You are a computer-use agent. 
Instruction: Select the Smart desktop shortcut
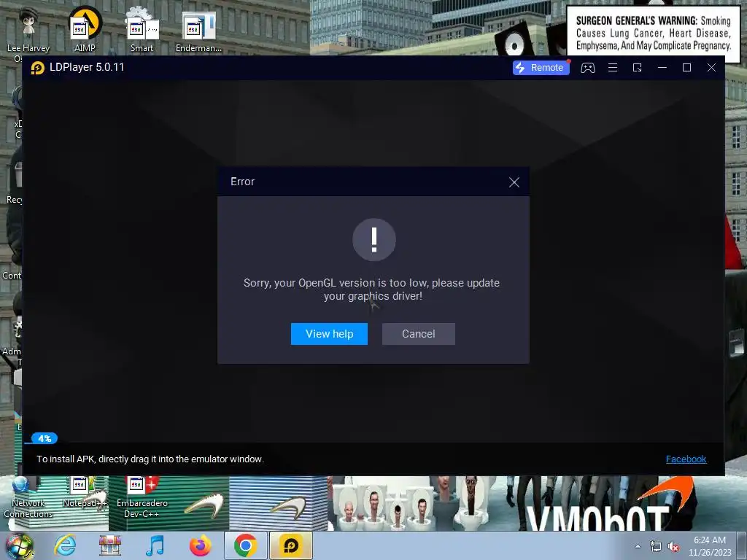point(142,29)
